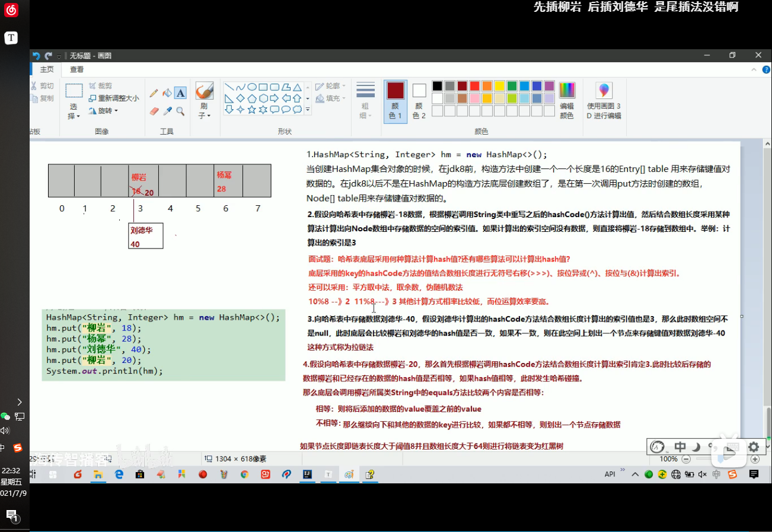The width and height of the screenshot is (772, 532).
Task: Open the notification center icon in taskbar
Action: 754,474
